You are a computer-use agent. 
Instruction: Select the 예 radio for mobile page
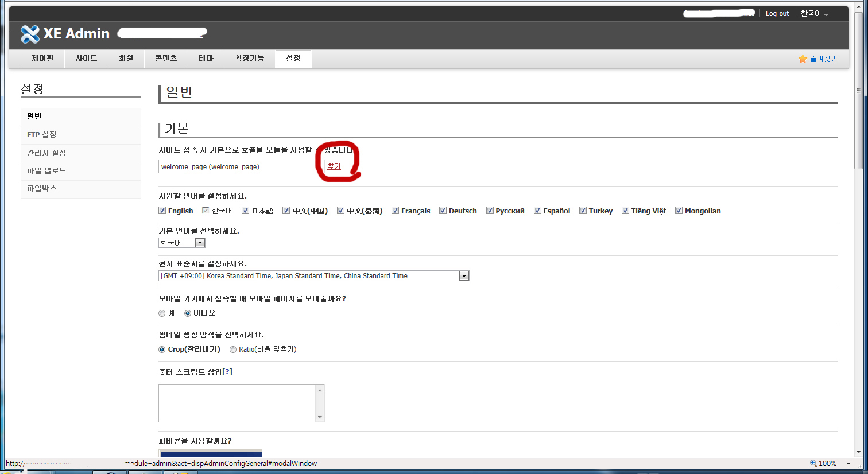point(162,313)
